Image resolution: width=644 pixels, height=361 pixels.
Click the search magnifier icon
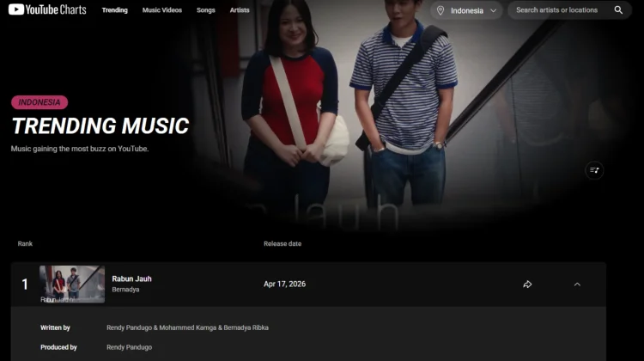click(x=618, y=9)
